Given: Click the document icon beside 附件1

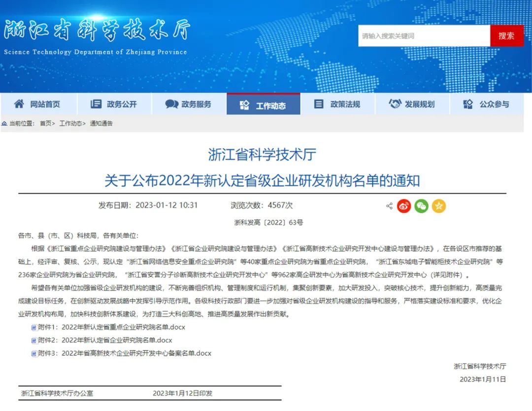Looking at the screenshot, I should click(34, 327).
